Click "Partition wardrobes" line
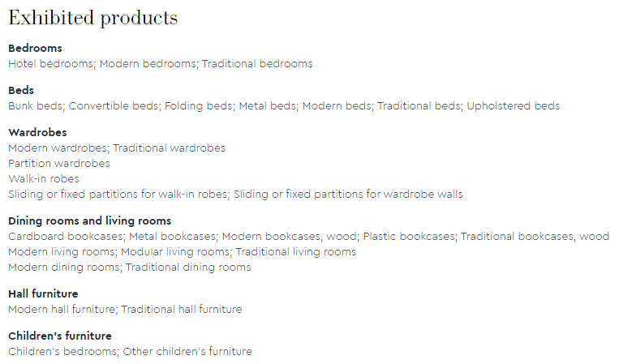This screenshot has height=364, width=619. coord(58,163)
